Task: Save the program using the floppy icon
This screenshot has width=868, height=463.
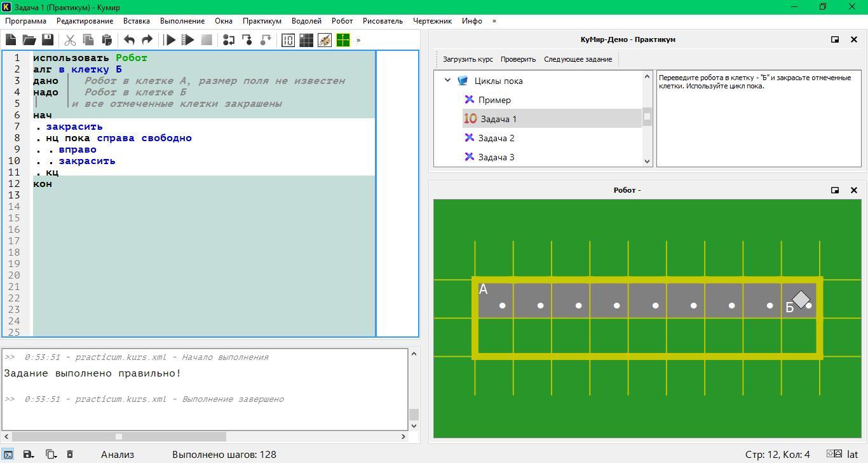Action: [48, 40]
